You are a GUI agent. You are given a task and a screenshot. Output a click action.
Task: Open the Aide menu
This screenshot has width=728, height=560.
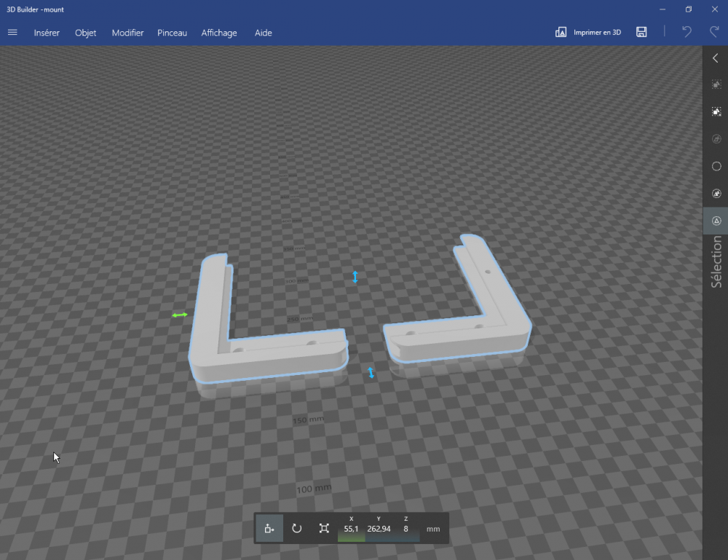(264, 33)
